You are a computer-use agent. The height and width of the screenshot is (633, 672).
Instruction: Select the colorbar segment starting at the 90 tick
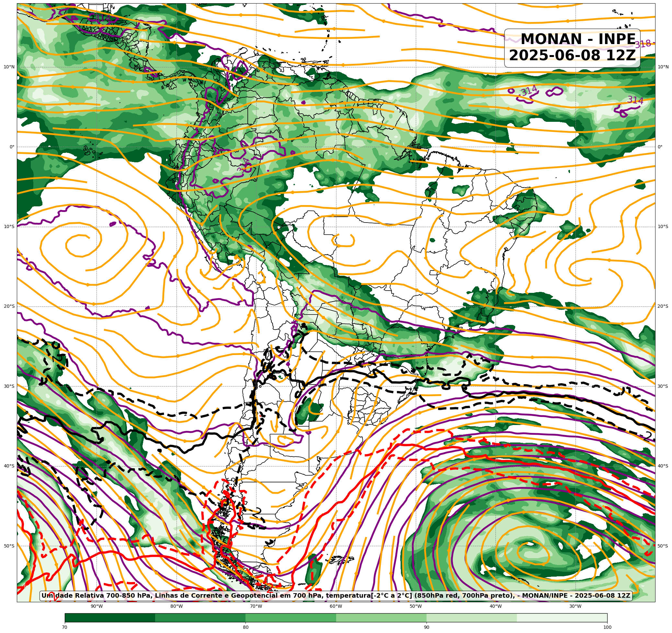click(472, 618)
